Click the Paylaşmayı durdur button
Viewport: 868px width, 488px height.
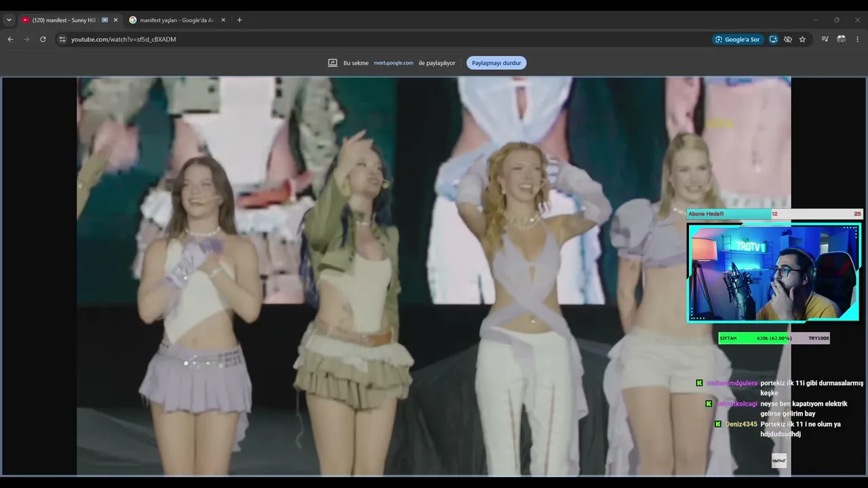tap(496, 63)
